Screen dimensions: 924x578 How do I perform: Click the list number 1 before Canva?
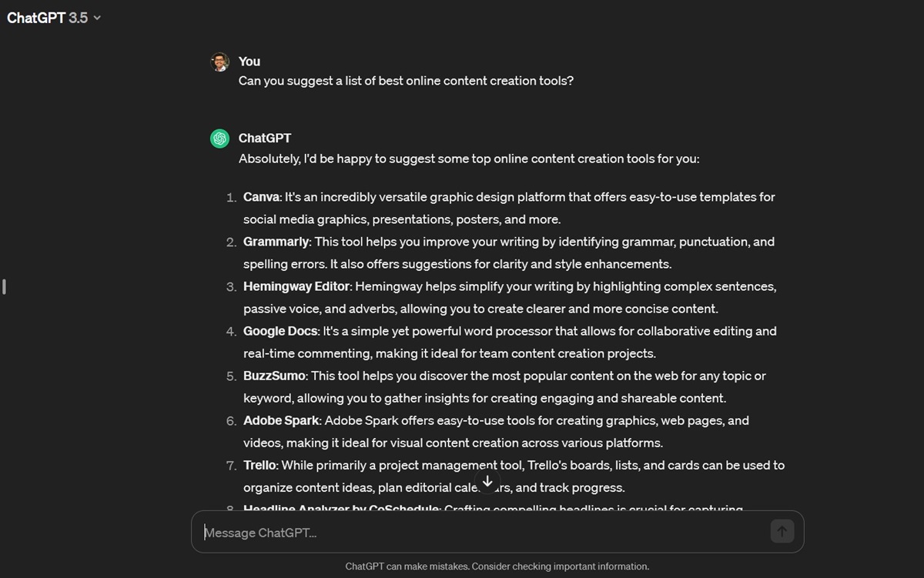(x=231, y=198)
